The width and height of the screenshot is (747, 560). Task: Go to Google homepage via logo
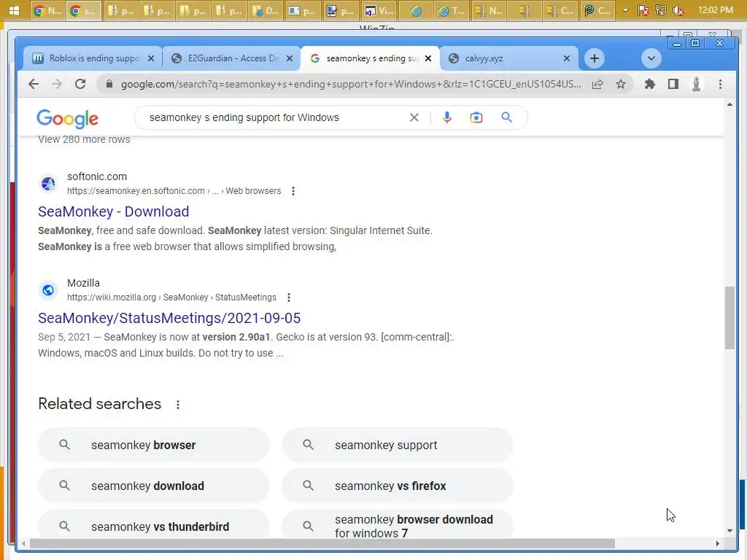tap(68, 119)
